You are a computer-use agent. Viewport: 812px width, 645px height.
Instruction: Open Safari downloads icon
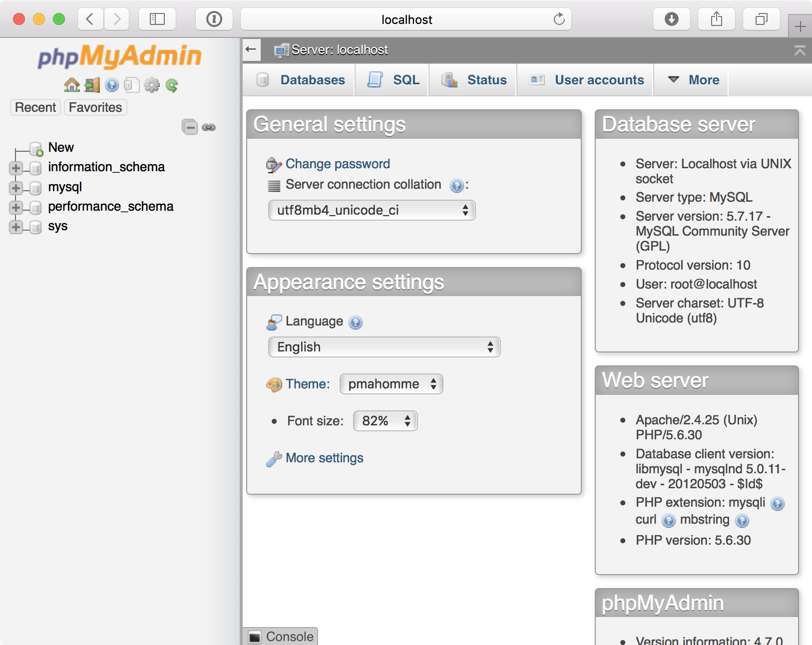pyautogui.click(x=672, y=19)
